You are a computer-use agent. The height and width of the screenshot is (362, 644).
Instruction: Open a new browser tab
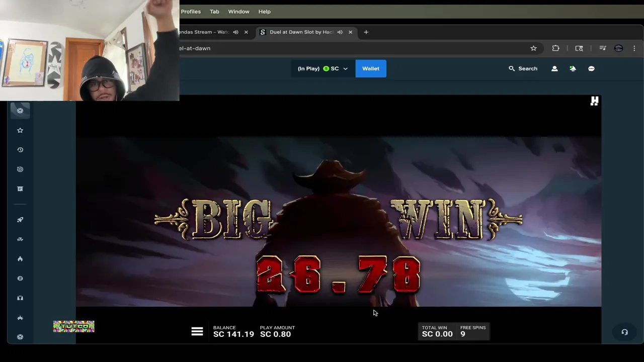coord(366,32)
